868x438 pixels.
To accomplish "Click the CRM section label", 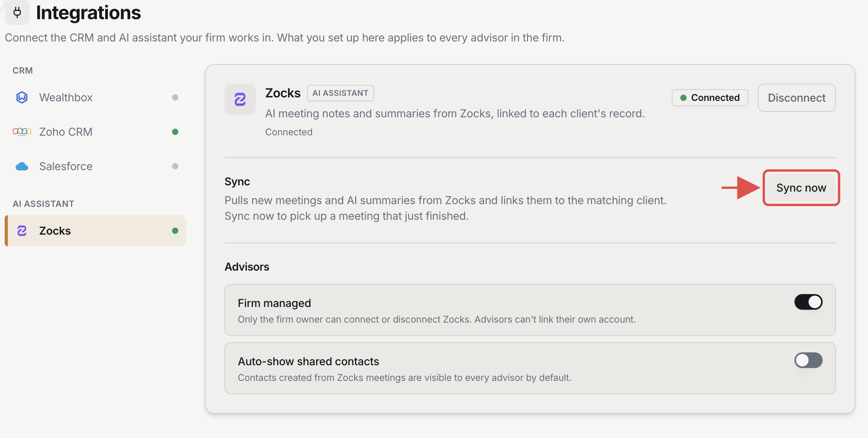I will 23,70.
